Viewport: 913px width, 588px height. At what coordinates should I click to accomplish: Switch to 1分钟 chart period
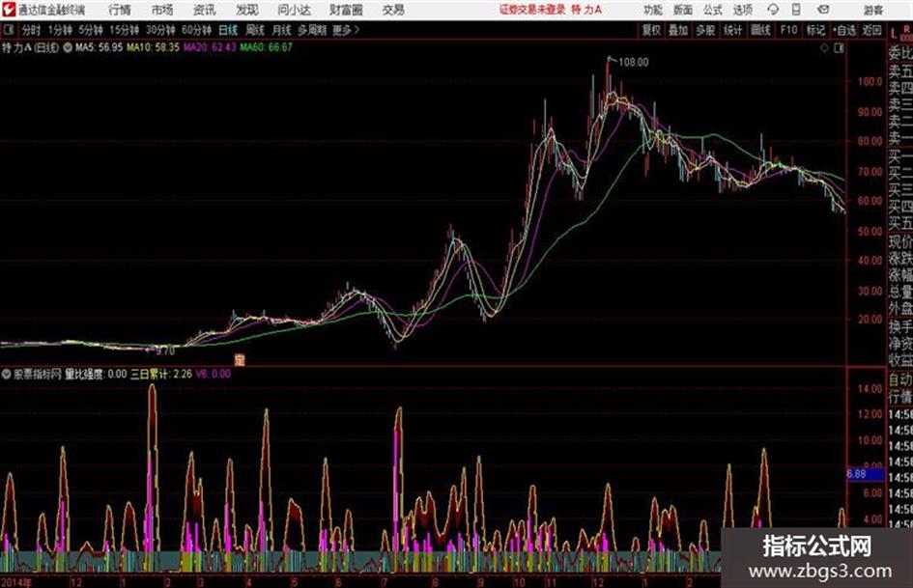click(60, 30)
